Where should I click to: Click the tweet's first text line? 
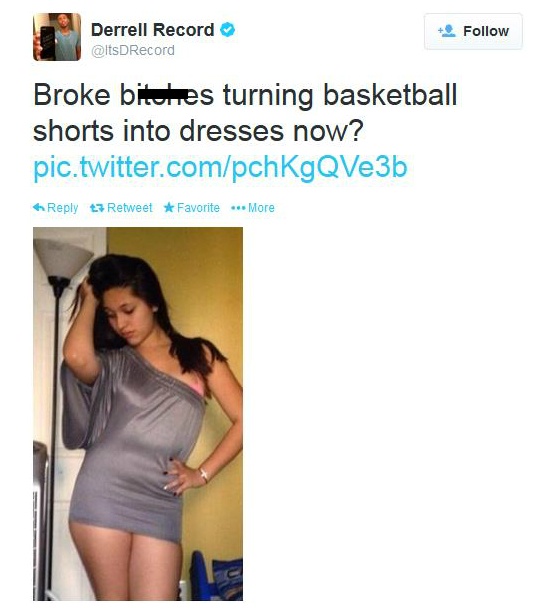(245, 95)
